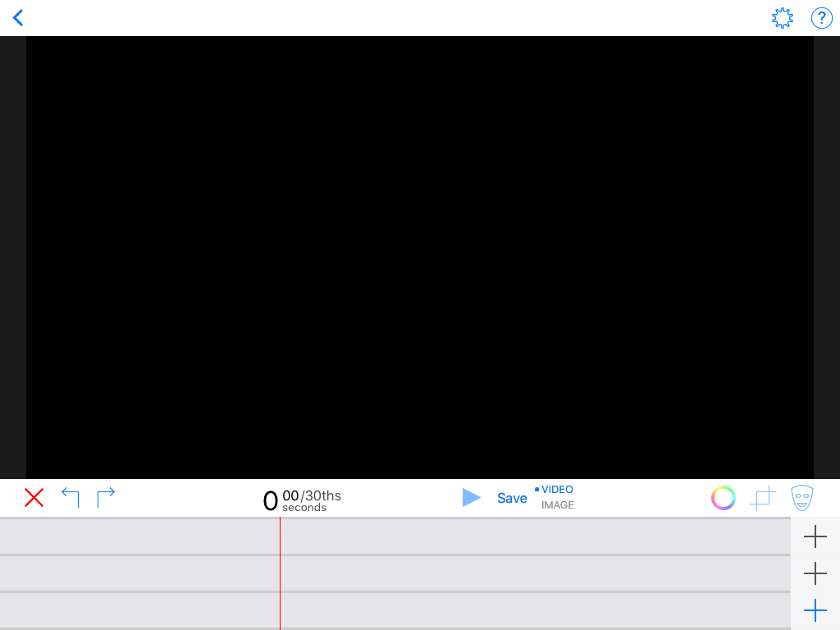The image size is (840, 630).
Task: Open help with the question mark icon
Action: (821, 18)
